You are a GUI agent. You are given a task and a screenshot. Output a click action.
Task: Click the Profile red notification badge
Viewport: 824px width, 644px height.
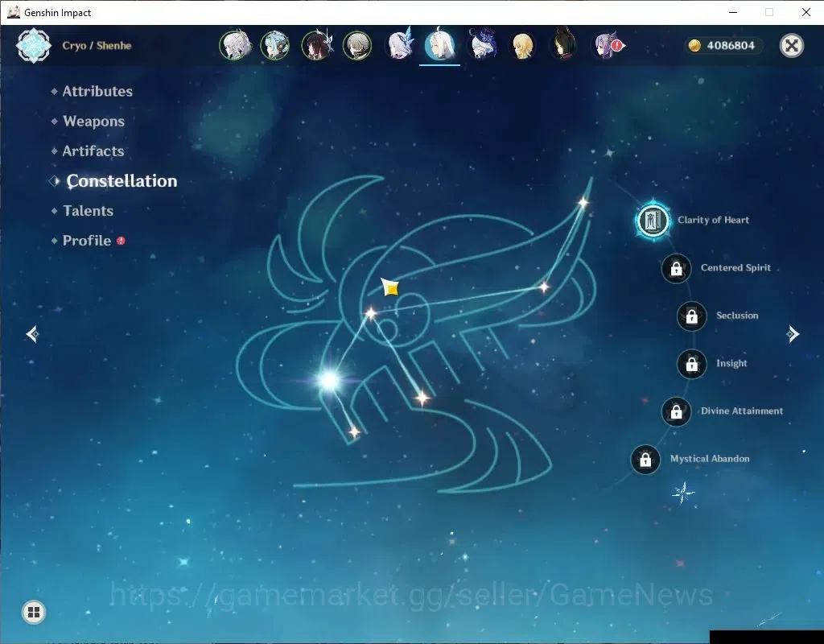[121, 241]
